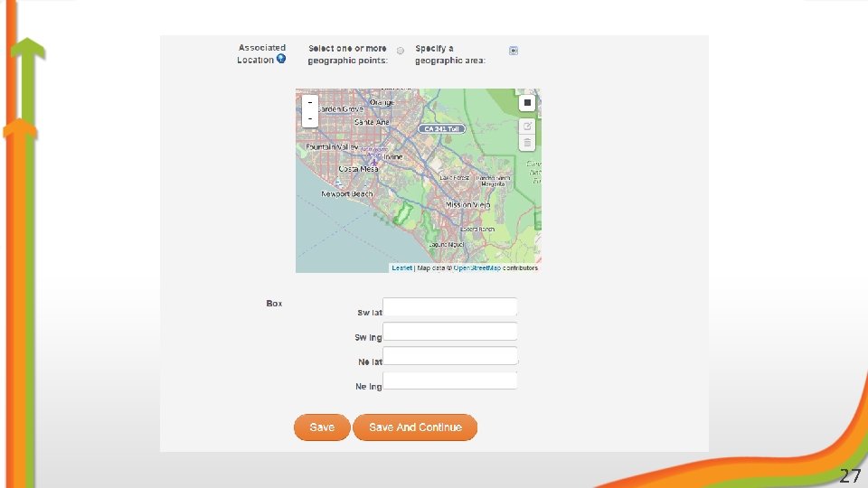Click the Sw lng input field

(x=450, y=332)
